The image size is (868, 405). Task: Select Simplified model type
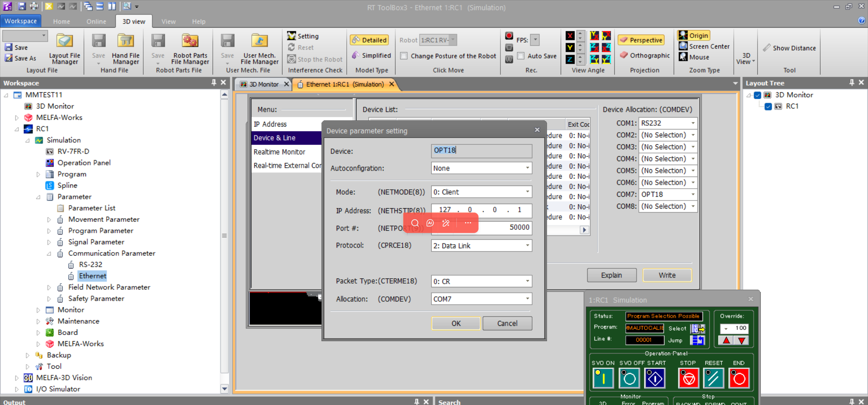click(371, 55)
